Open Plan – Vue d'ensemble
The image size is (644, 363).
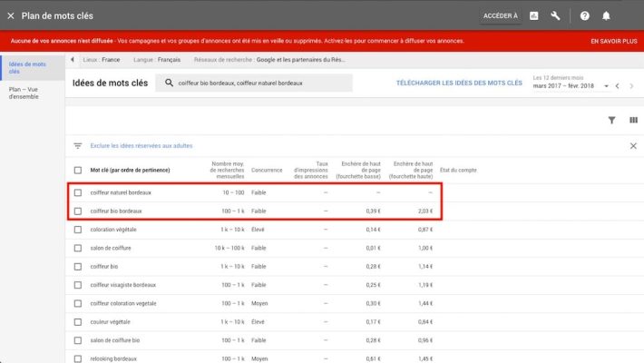(x=24, y=93)
